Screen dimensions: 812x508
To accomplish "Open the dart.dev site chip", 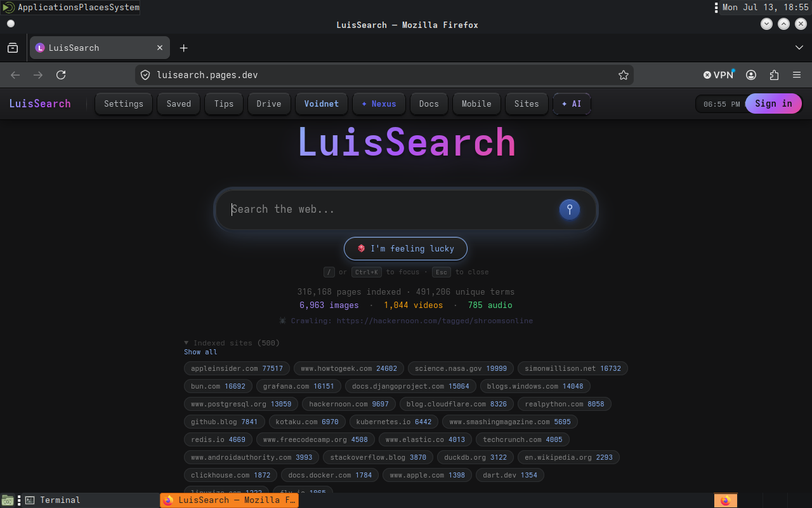I will point(510,475).
